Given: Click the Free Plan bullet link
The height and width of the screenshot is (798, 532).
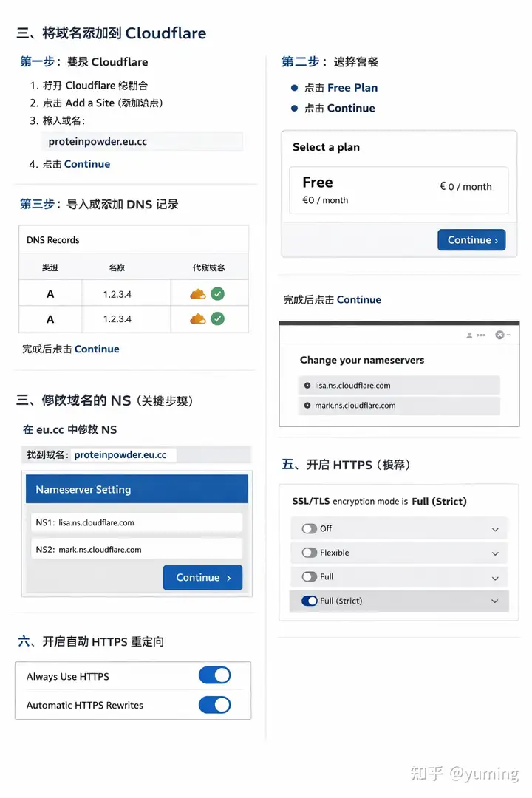Looking at the screenshot, I should [x=352, y=87].
